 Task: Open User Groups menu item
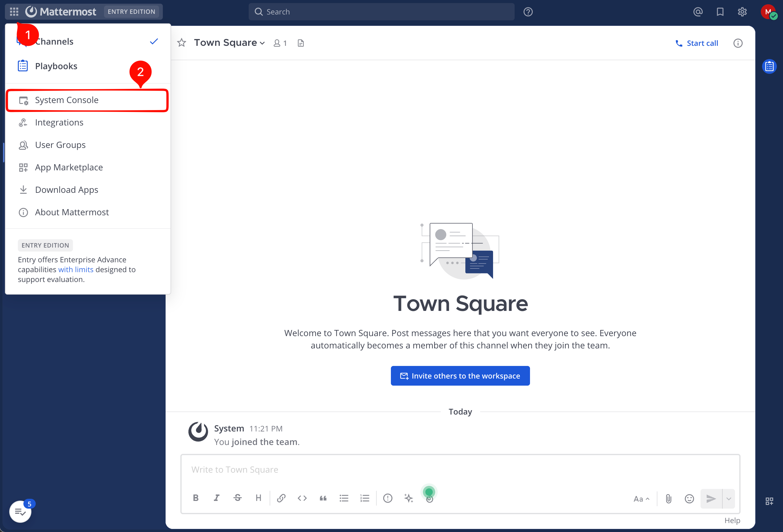(88, 145)
